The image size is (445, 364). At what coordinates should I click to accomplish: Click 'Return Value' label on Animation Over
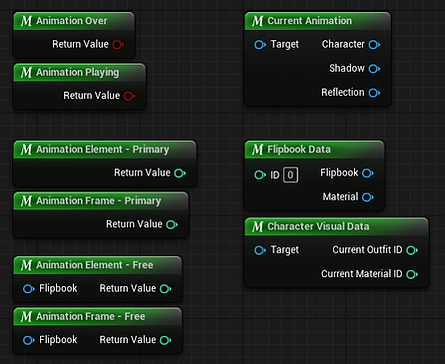(80, 44)
